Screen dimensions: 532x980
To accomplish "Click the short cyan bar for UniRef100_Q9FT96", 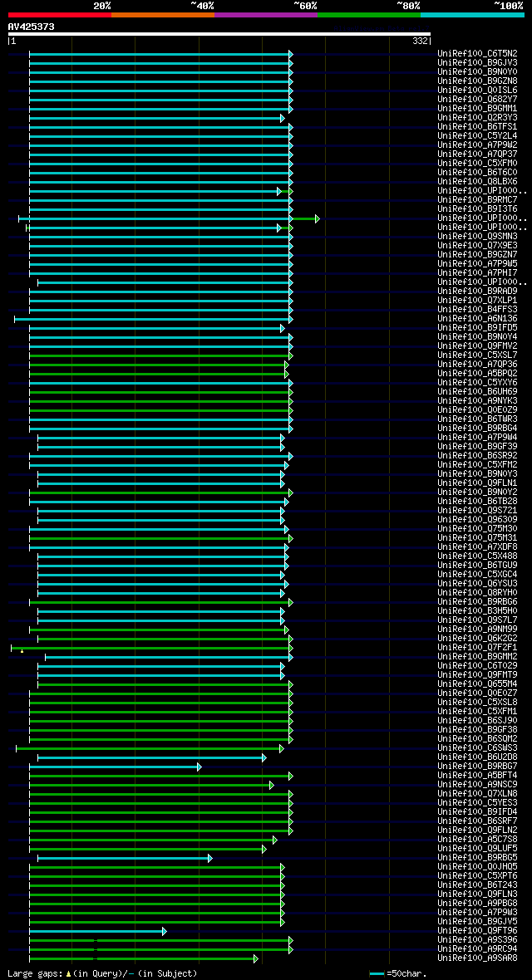I will tap(97, 931).
